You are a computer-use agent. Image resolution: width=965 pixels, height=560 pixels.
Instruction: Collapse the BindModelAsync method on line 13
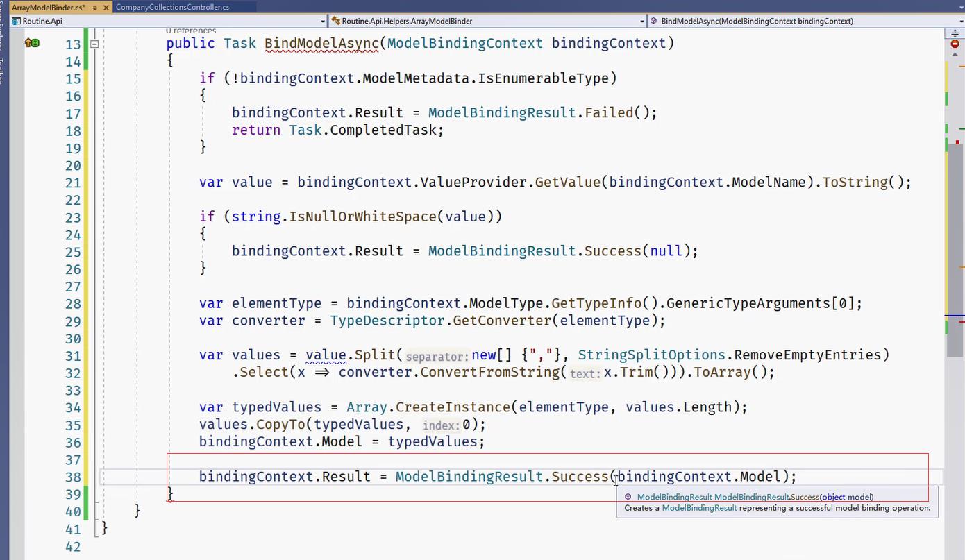[94, 44]
